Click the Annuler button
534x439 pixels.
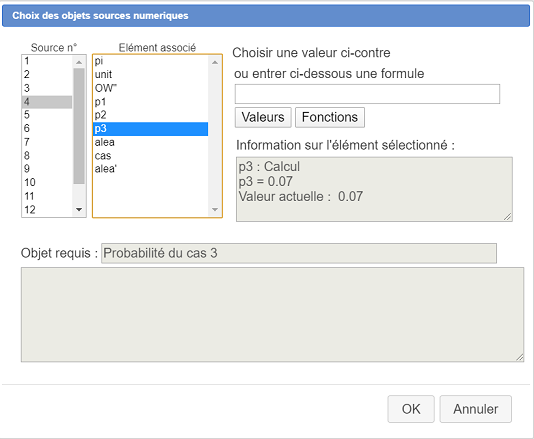475,409
